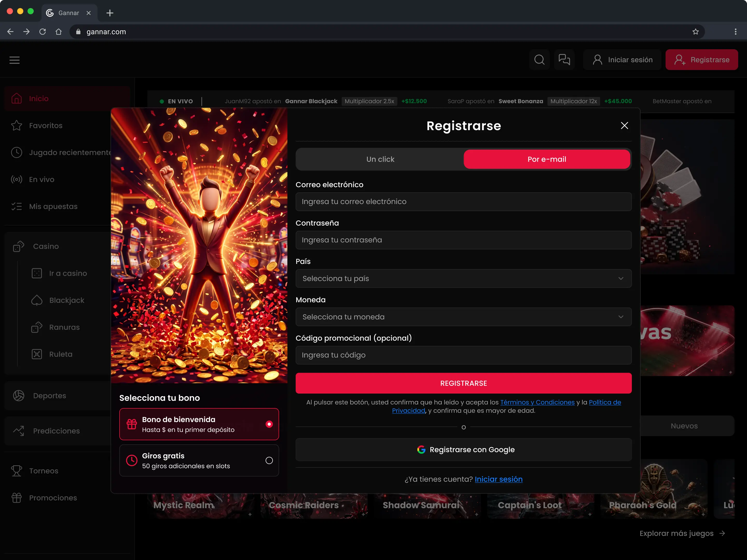Click Sweet Bonanza in live ticker

[521, 101]
